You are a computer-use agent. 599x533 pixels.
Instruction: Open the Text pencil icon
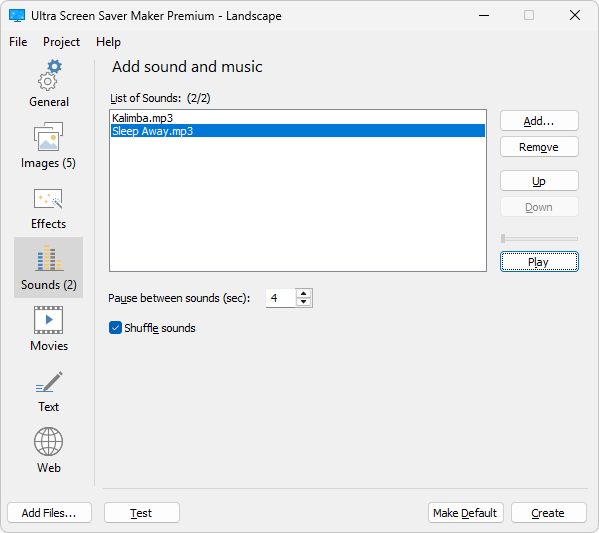49,381
